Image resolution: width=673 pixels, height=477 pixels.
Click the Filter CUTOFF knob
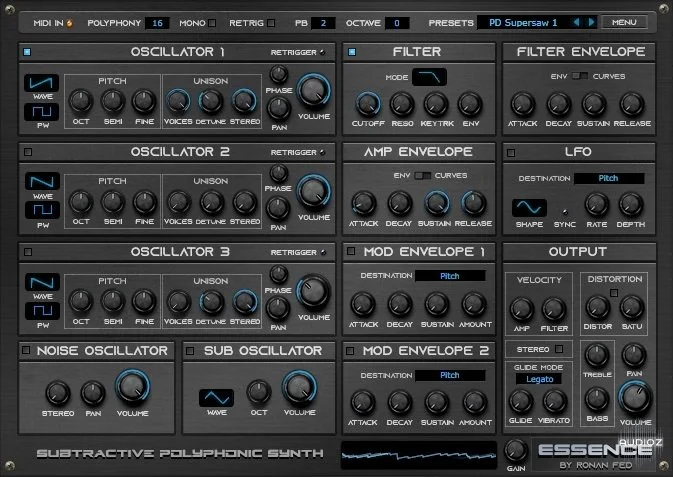[367, 104]
